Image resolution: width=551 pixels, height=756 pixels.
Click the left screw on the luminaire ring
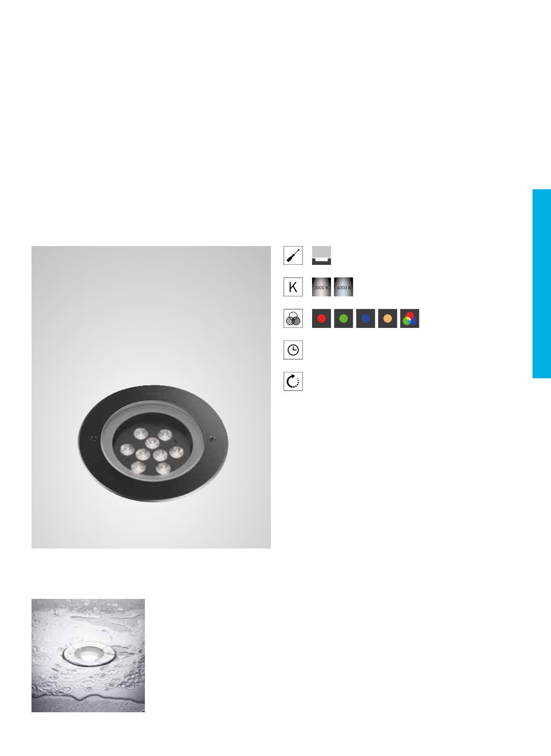pyautogui.click(x=93, y=438)
